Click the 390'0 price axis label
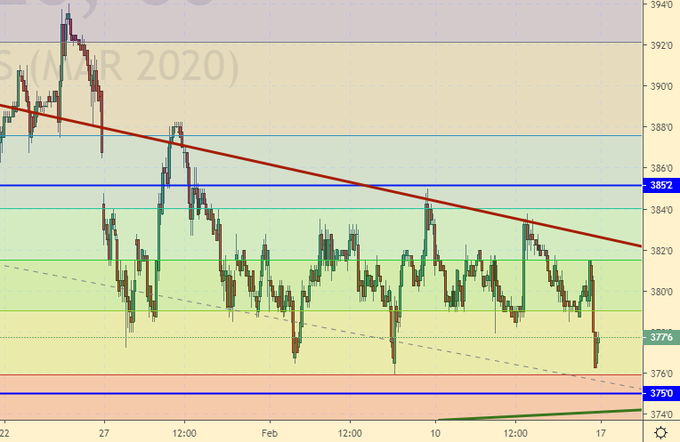 pos(661,87)
